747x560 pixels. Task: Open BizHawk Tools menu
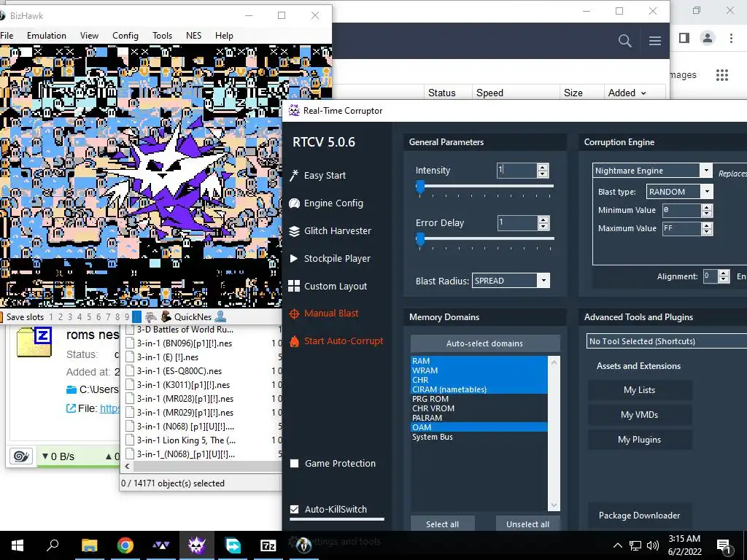pos(162,36)
